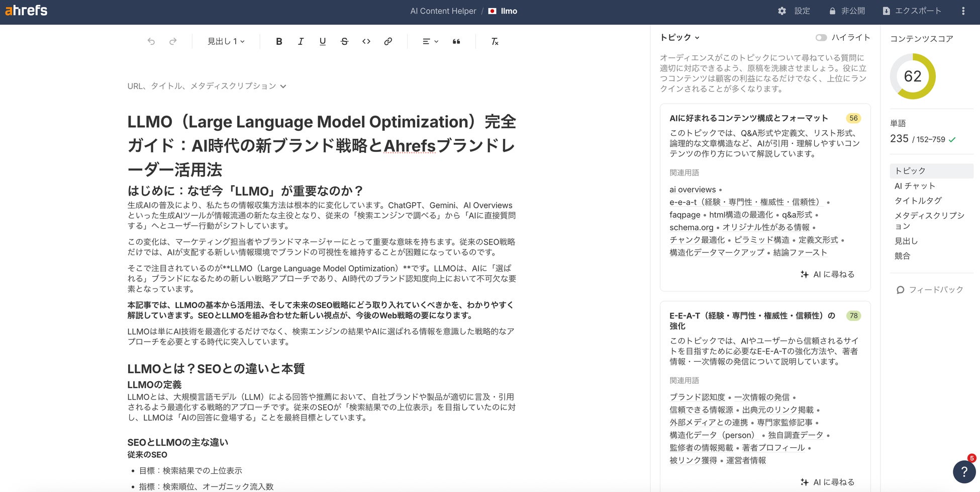Open the three-dot more menu
The width and height of the screenshot is (980, 492).
pos(963,11)
